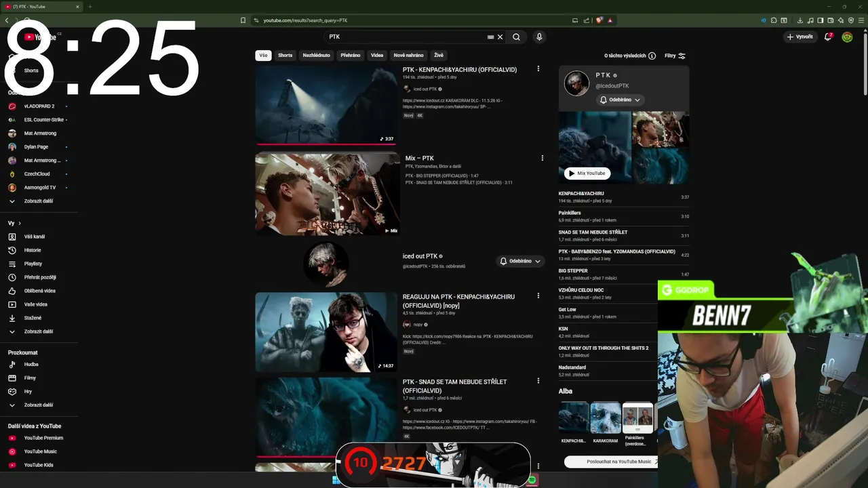Open CzechCloud subscription
This screenshot has width=868, height=488.
[37, 174]
